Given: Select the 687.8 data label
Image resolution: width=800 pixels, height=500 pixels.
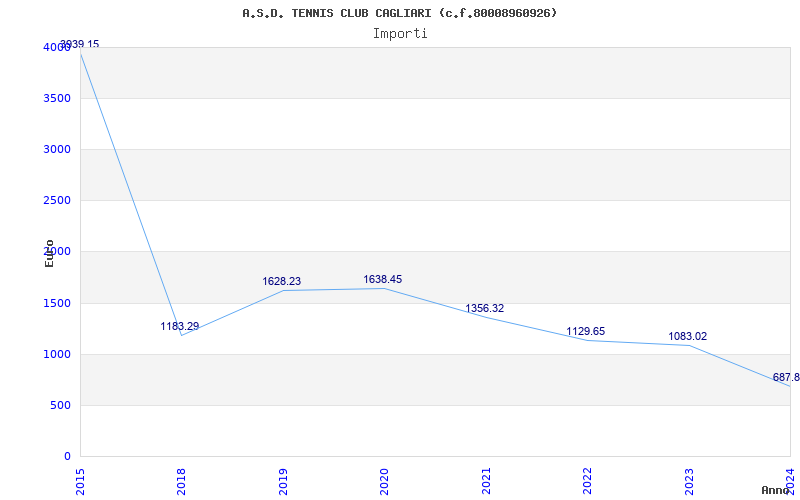Looking at the screenshot, I should coord(786,378).
